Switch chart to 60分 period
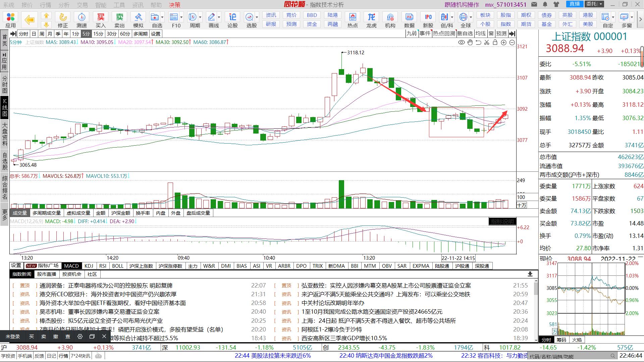The width and height of the screenshot is (644, 362). pos(125,34)
